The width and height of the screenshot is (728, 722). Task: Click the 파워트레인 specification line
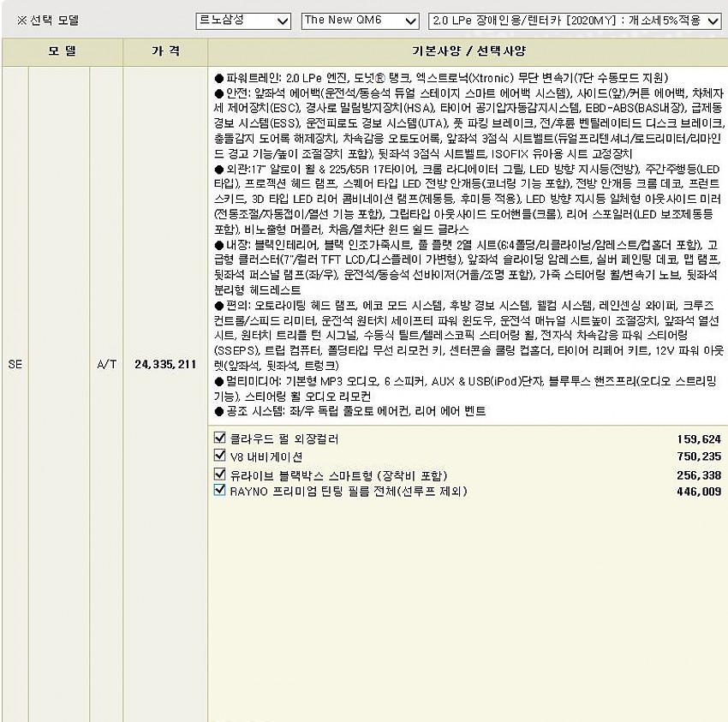tap(441, 78)
